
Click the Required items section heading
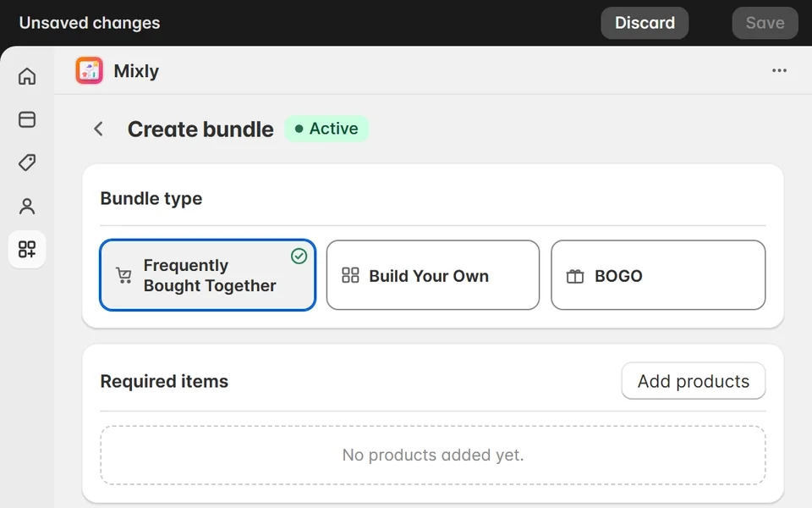pos(164,382)
